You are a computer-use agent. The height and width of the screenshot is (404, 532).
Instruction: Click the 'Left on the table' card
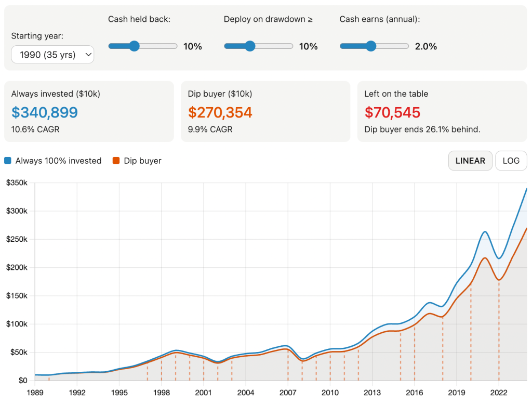tap(442, 110)
